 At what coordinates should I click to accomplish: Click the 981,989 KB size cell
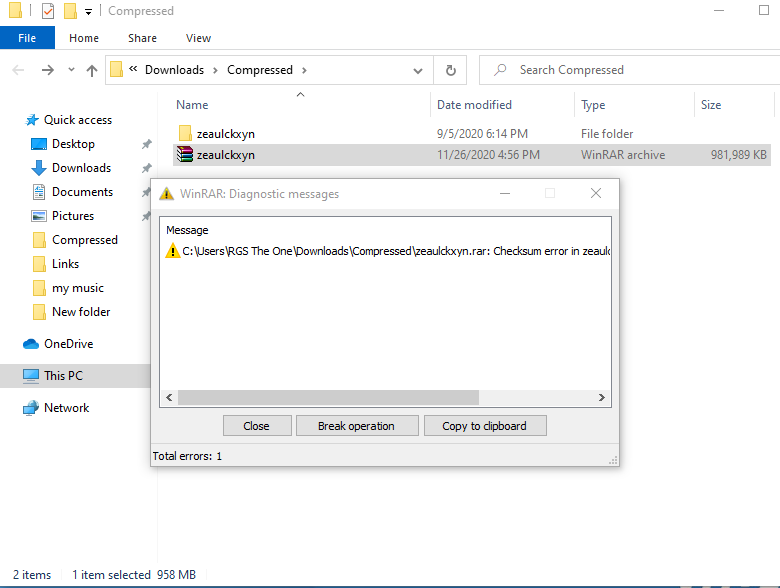pos(738,155)
